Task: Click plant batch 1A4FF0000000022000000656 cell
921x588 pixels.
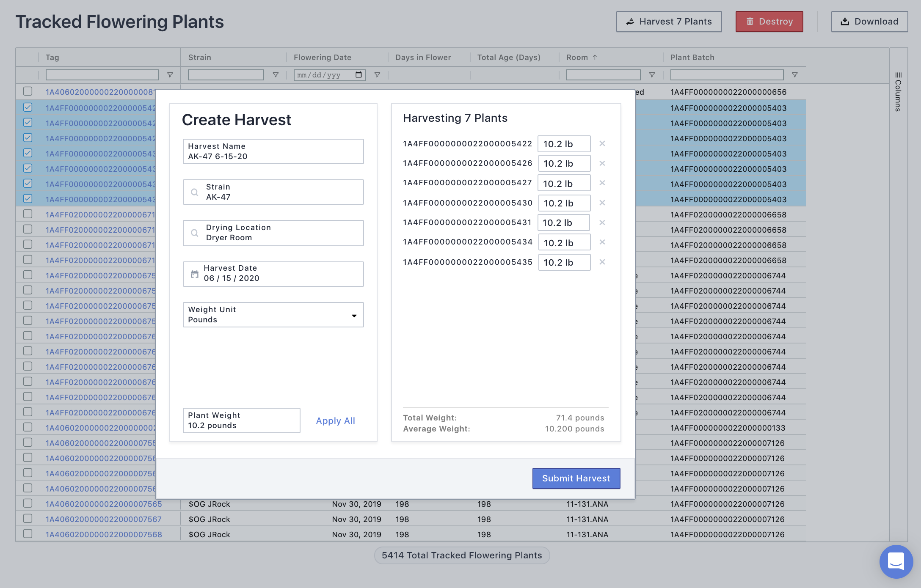Action: pos(728,92)
